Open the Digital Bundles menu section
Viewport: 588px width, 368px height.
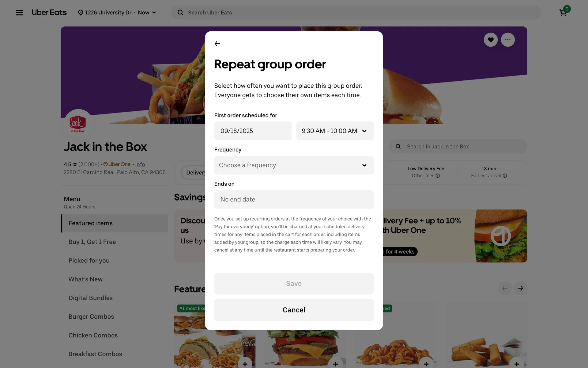coord(91,298)
